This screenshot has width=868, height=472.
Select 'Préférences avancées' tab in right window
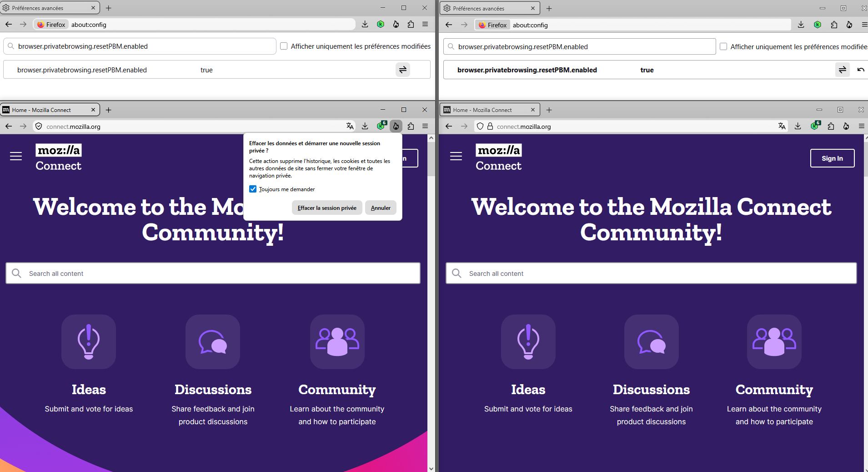tap(490, 8)
